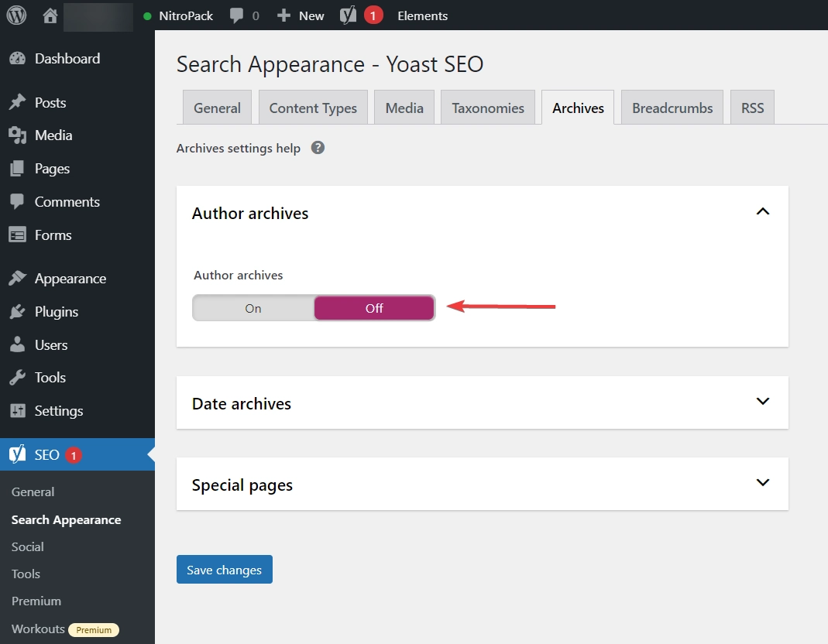Open the Breadcrumbs tab

click(672, 108)
